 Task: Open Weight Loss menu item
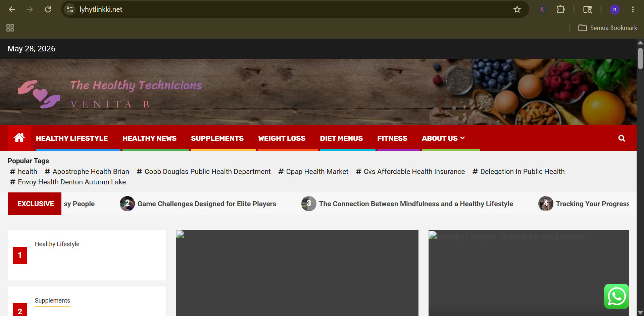282,138
